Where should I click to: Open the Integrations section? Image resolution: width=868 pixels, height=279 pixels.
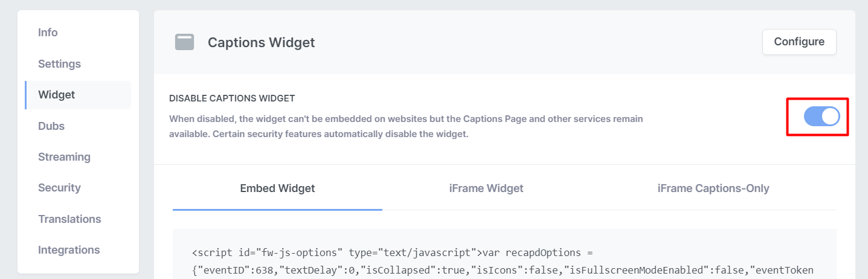coord(69,250)
